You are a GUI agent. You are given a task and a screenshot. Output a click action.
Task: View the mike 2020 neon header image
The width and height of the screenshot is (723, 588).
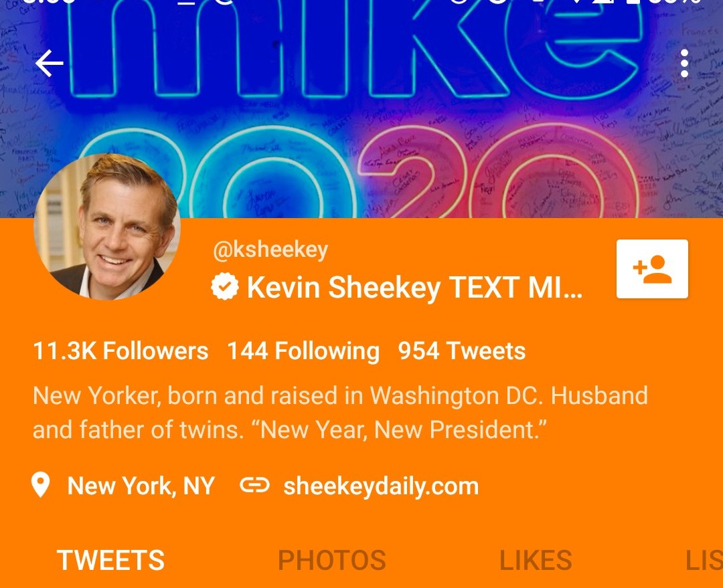[361, 109]
